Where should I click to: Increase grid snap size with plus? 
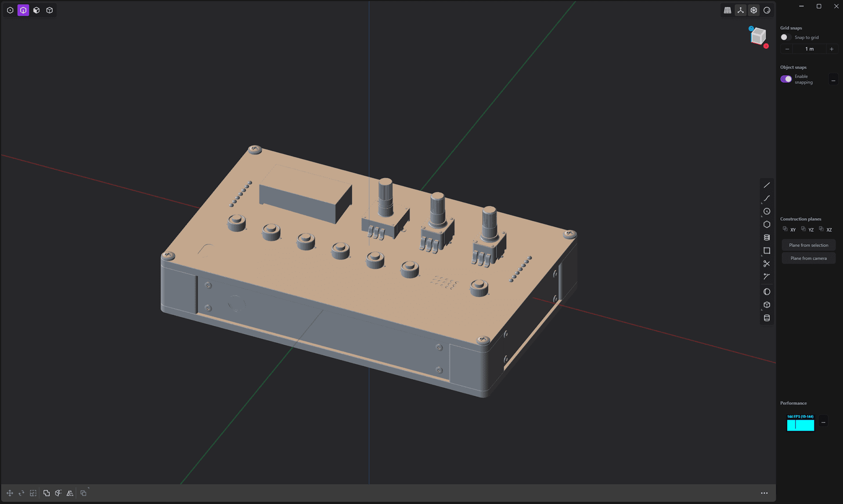coord(831,49)
